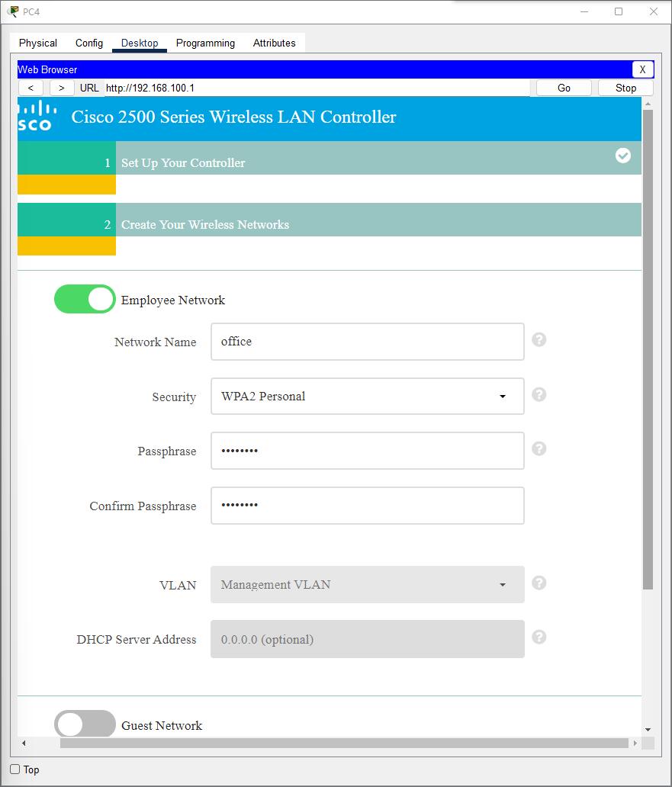Viewport: 672px width, 787px height.
Task: Click the PC4 window title icon
Action: 12,11
